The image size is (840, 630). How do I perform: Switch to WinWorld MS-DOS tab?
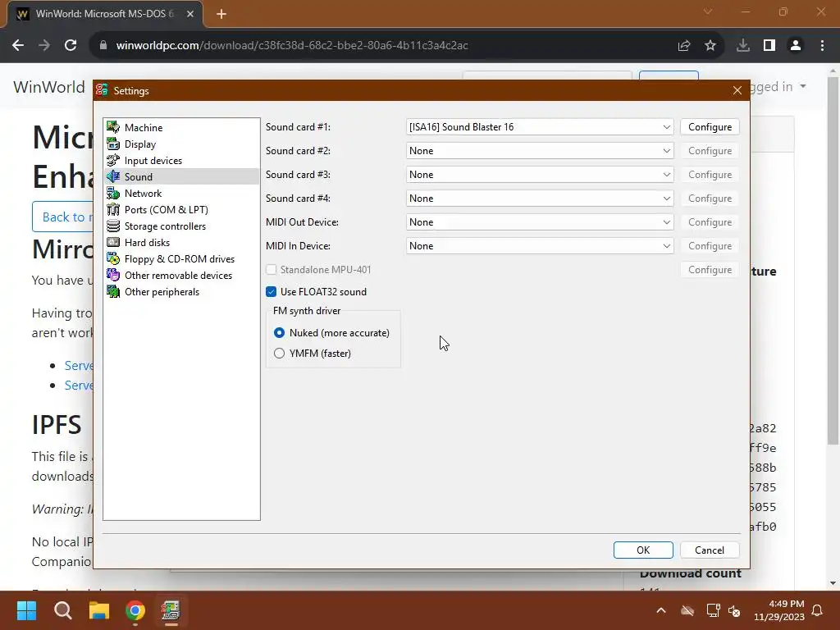(105, 14)
